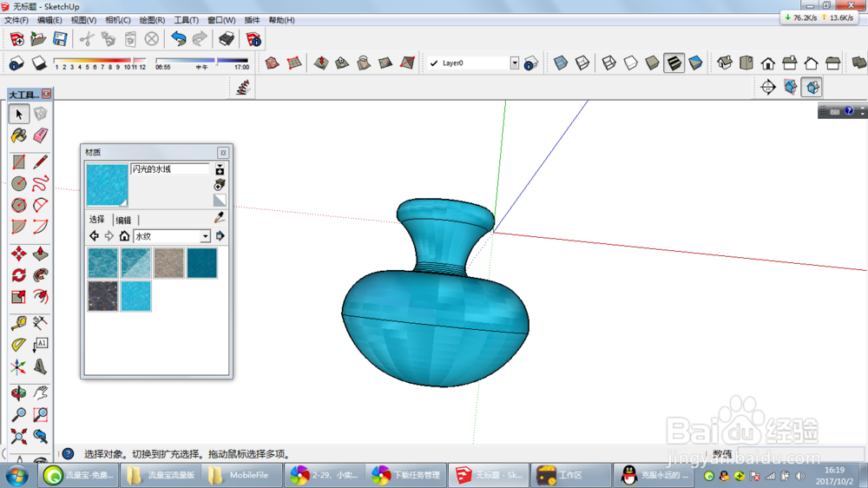The image size is (868, 488).
Task: Activate the Orbit tool
Action: click(x=19, y=393)
